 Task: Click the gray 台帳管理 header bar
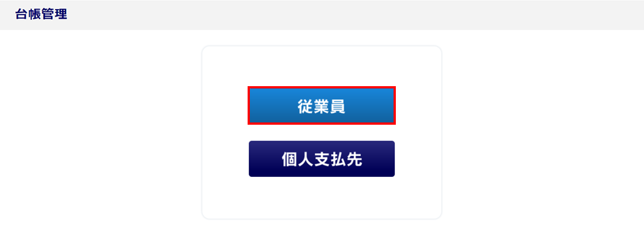pos(322,15)
